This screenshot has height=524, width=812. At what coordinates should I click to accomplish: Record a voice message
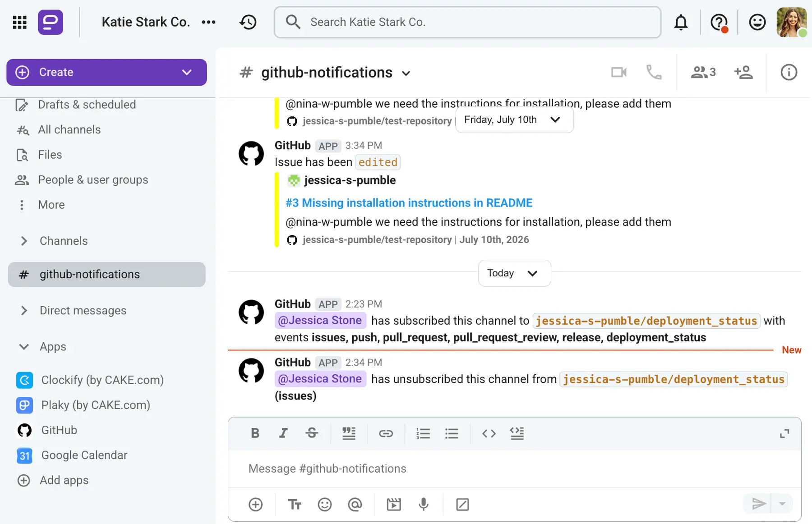coord(424,504)
